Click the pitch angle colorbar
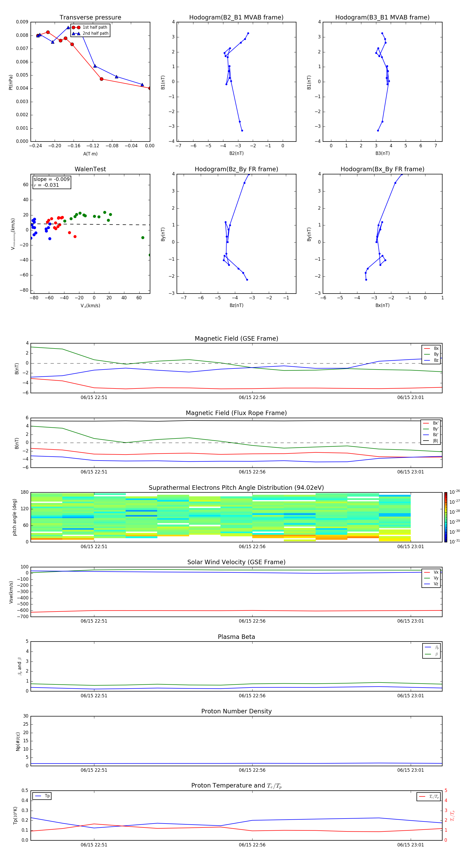The image size is (473, 868). click(x=446, y=517)
